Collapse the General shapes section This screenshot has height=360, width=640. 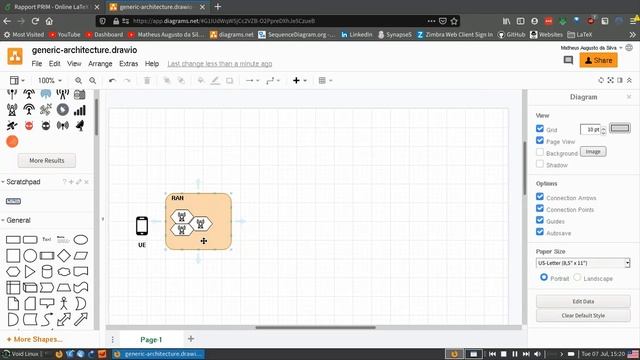click(x=16, y=220)
